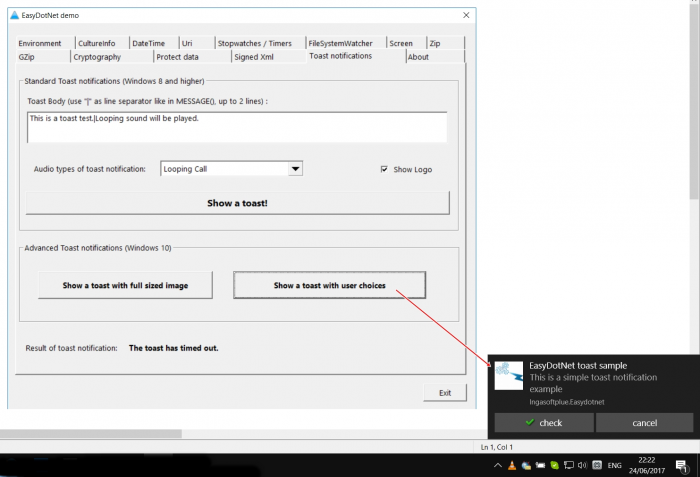Click the green checkmark tray icon
The height and width of the screenshot is (477, 700).
(x=554, y=465)
